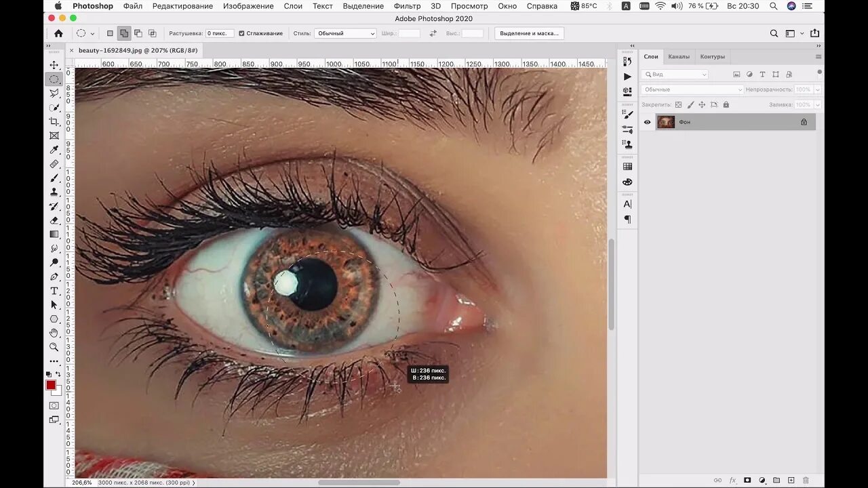Hide the Фон layer with eye icon
This screenshot has width=868, height=488.
(x=647, y=122)
